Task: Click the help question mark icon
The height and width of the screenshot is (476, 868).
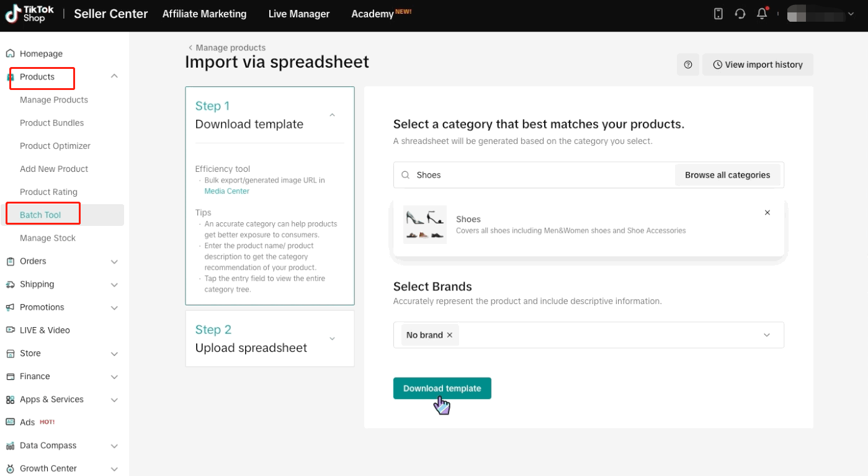Action: pyautogui.click(x=688, y=65)
